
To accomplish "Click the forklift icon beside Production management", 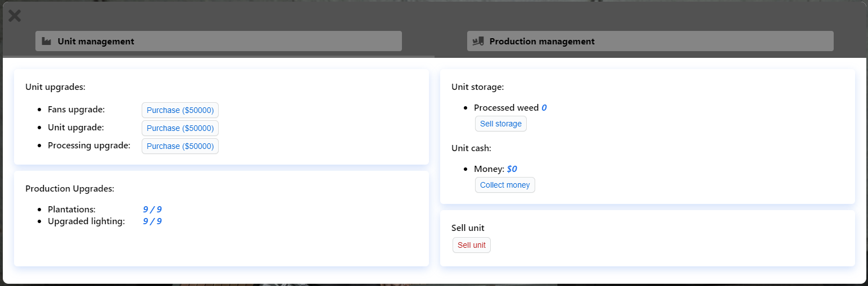I will [478, 41].
